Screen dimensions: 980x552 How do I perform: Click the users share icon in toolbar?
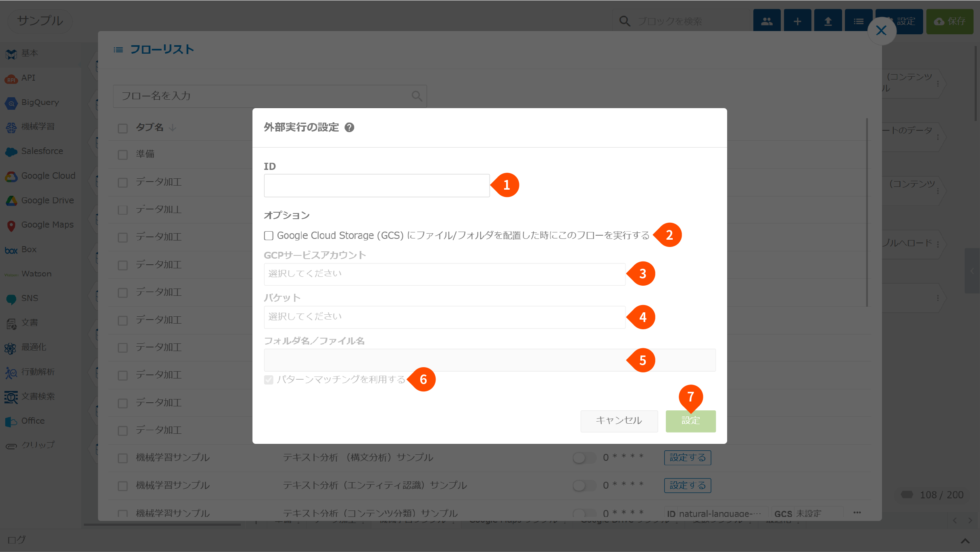767,21
